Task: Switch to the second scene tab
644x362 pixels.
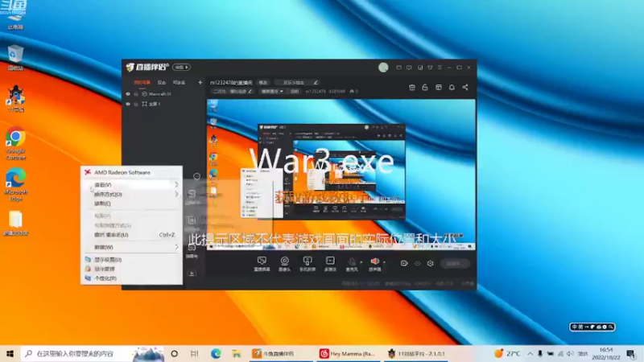Action: [x=162, y=83]
